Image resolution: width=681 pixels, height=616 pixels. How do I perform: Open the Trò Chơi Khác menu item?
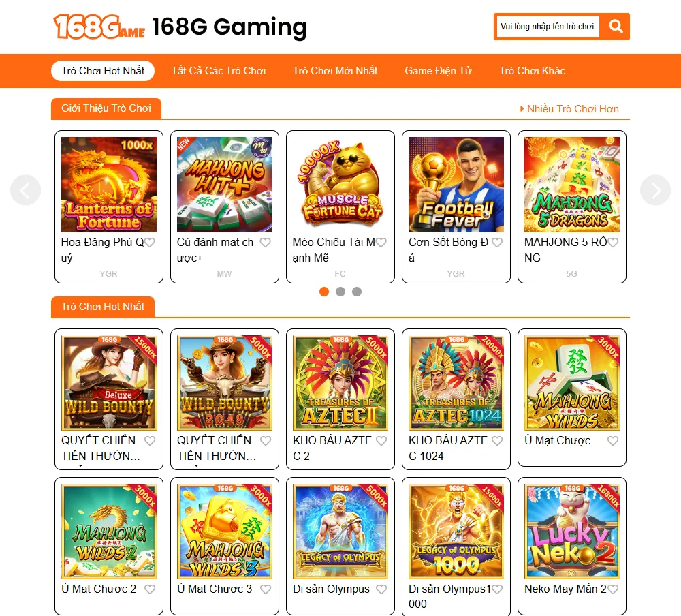532,71
